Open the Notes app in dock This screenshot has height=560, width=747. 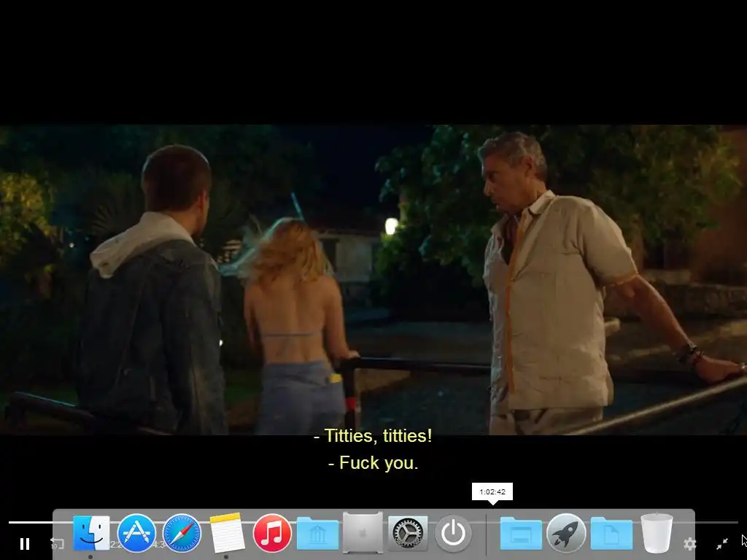pos(227,533)
